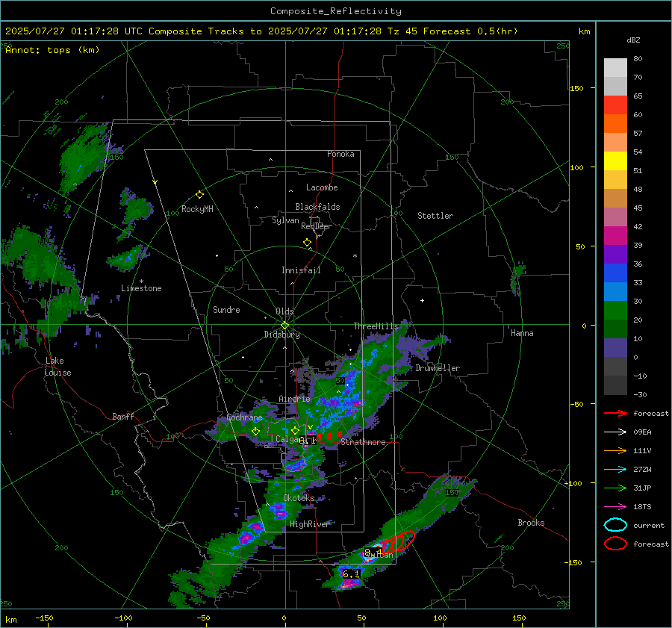
Task: Click the Airdrie city label
Action: click(x=294, y=399)
